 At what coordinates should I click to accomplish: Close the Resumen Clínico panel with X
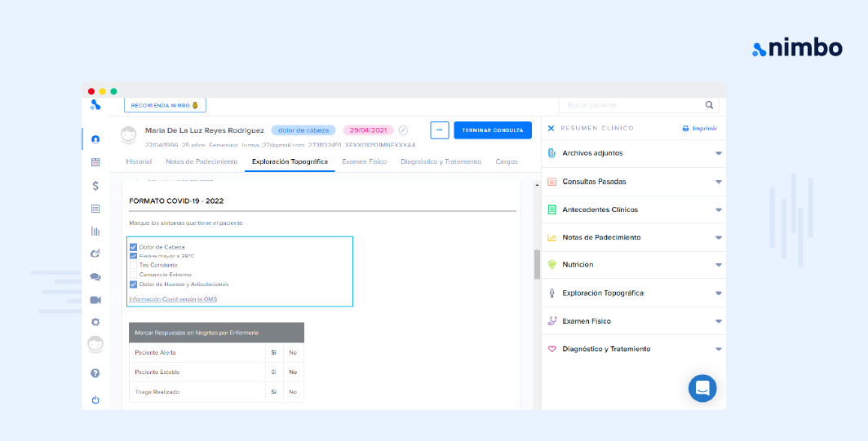[x=551, y=128]
